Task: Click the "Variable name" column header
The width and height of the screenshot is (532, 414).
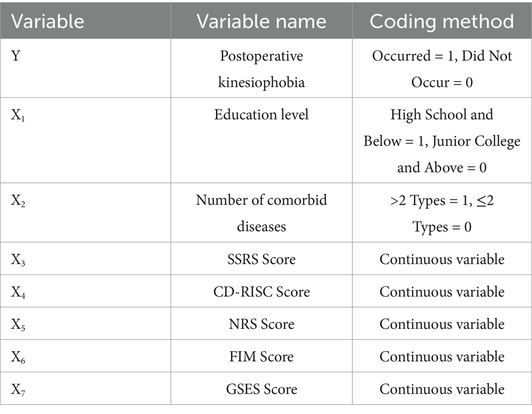Action: (262, 21)
